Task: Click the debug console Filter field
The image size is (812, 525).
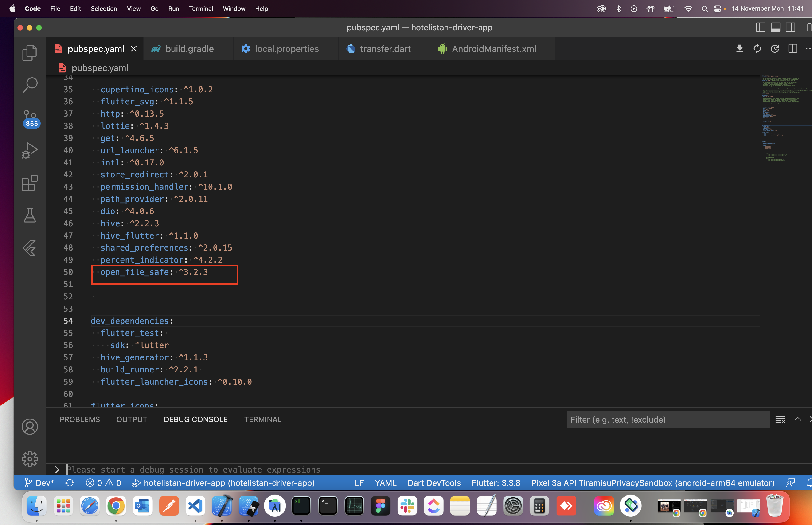Action: pyautogui.click(x=668, y=420)
